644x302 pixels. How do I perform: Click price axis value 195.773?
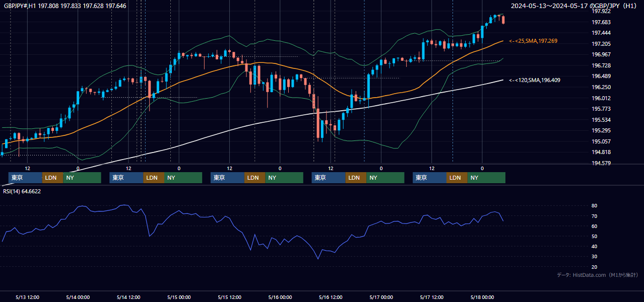coord(601,109)
